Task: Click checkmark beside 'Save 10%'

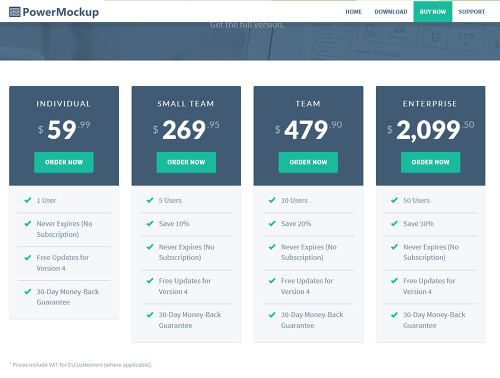Action: [x=150, y=223]
